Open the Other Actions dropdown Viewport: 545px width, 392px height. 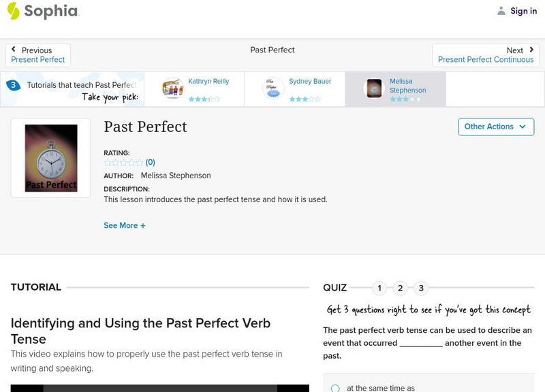(495, 127)
